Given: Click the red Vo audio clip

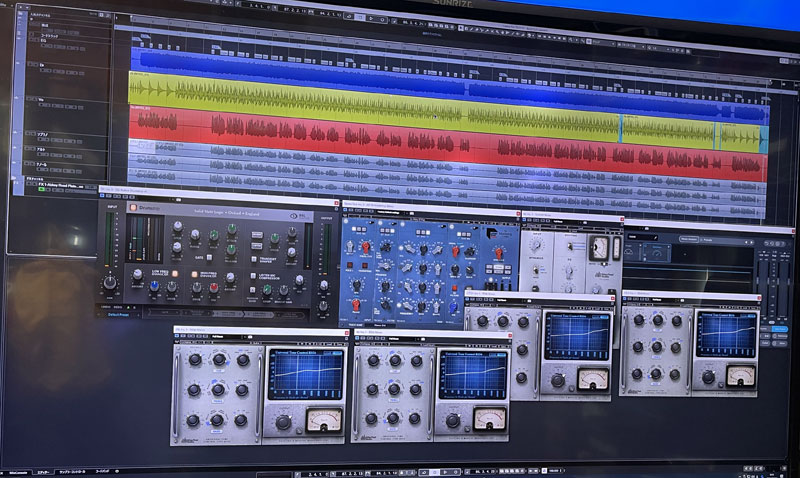Looking at the screenshot, I should click(x=448, y=143).
